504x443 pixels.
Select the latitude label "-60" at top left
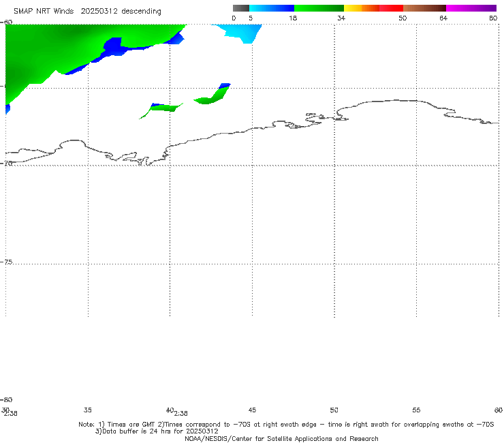click(x=6, y=22)
